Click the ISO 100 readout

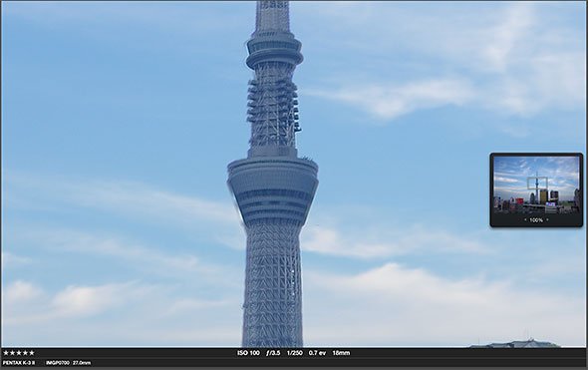point(248,353)
